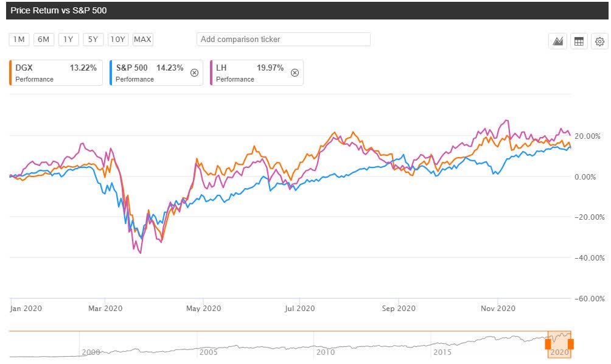
Task: Enable the MAX time range
Action: (142, 39)
